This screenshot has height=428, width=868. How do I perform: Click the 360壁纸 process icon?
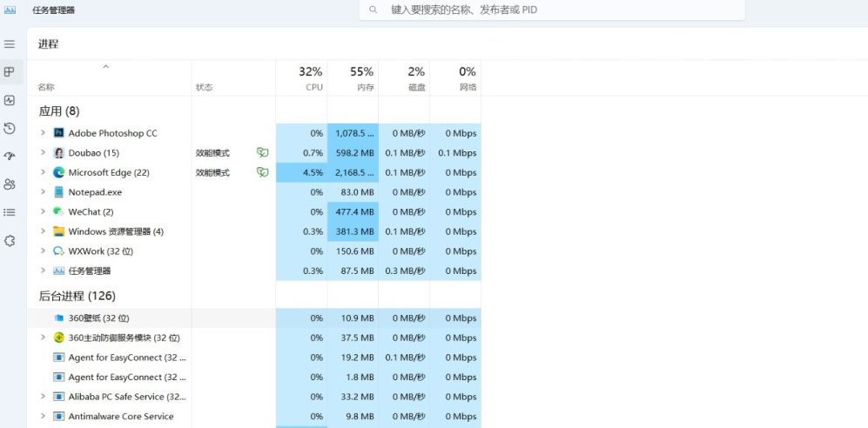(x=58, y=318)
